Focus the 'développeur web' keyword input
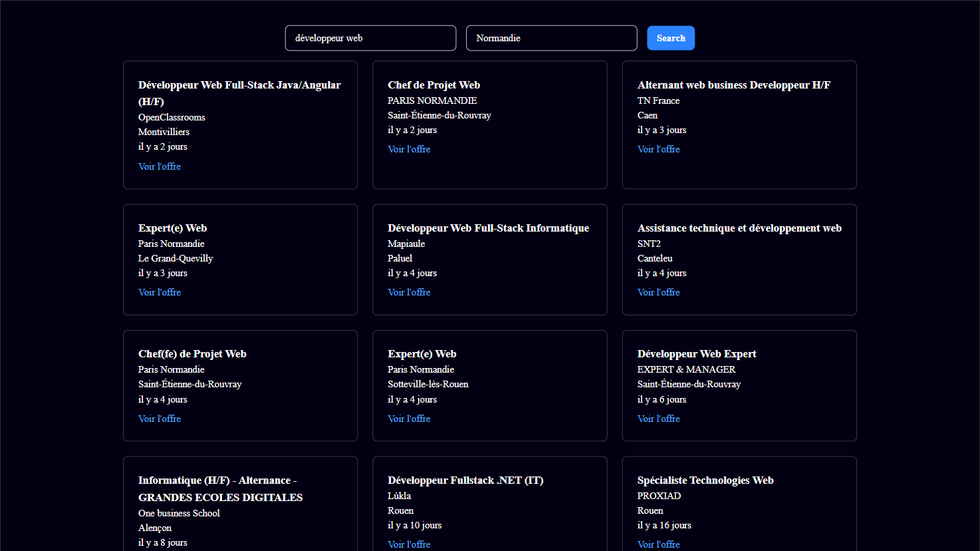The height and width of the screenshot is (551, 980). pyautogui.click(x=370, y=38)
